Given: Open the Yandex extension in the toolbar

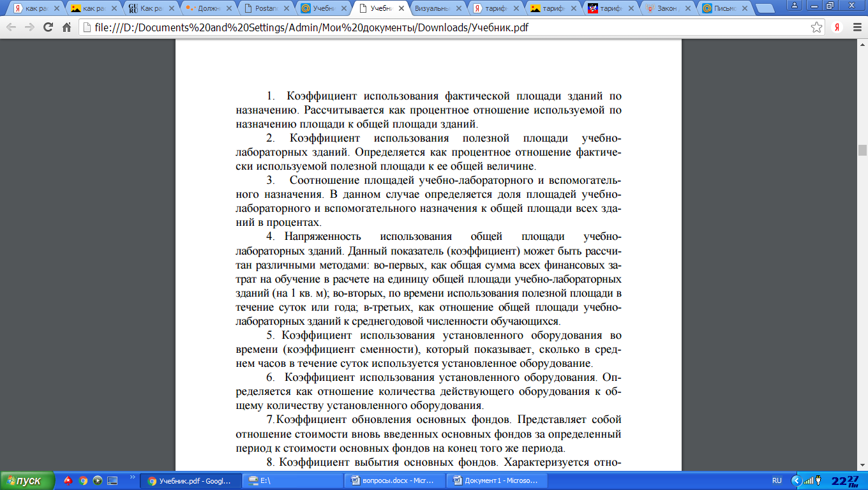Looking at the screenshot, I should [x=836, y=27].
